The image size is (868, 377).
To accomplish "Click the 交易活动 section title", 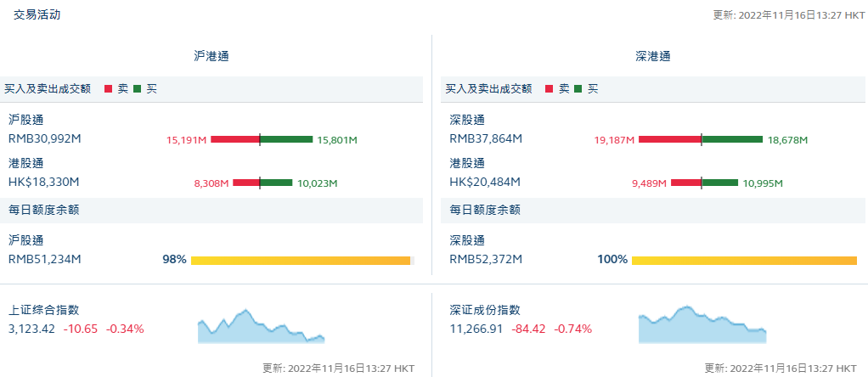I will [37, 14].
